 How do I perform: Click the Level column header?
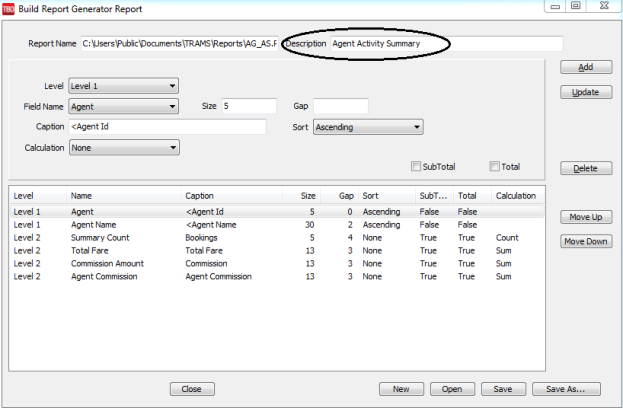click(38, 196)
